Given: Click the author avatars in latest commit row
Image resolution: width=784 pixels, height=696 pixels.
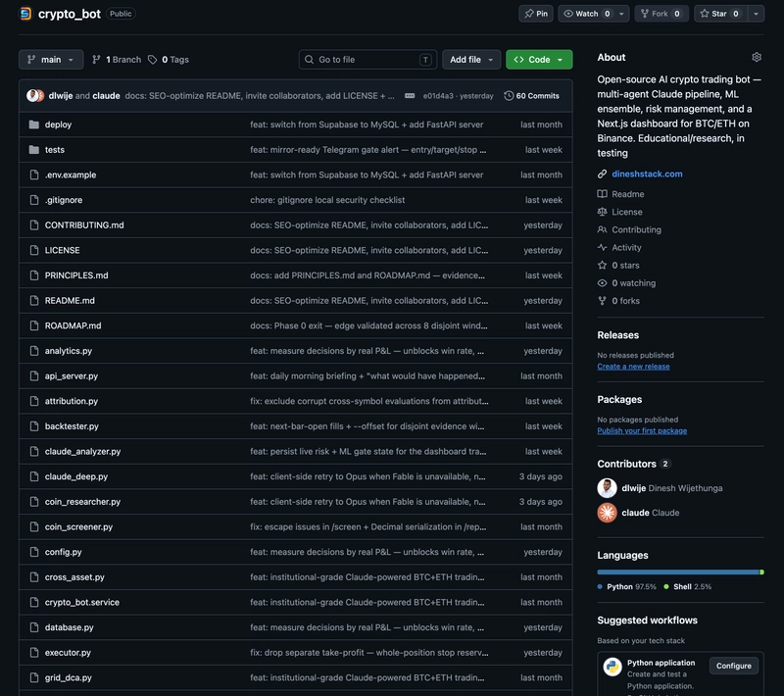Looking at the screenshot, I should tap(35, 95).
